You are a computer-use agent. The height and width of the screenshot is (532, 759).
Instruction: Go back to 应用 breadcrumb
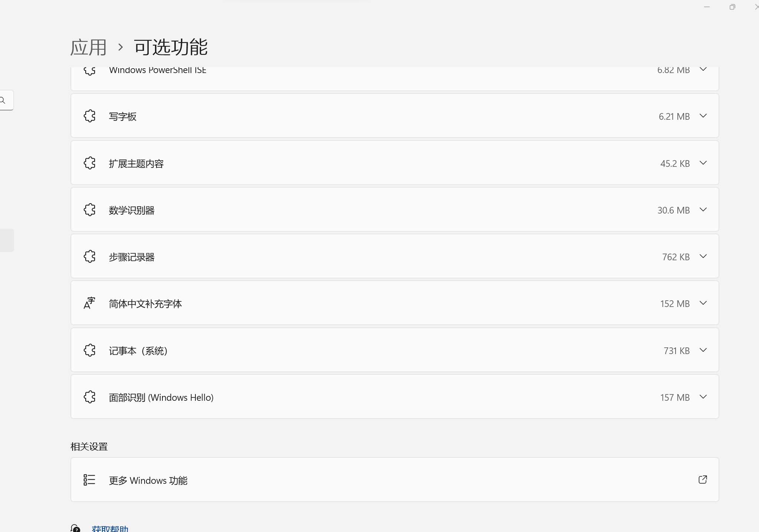89,47
